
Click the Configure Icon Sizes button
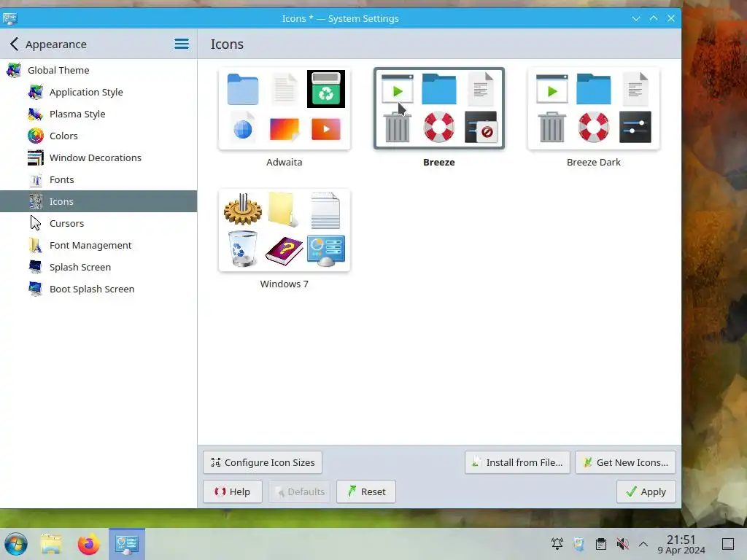[263, 462]
